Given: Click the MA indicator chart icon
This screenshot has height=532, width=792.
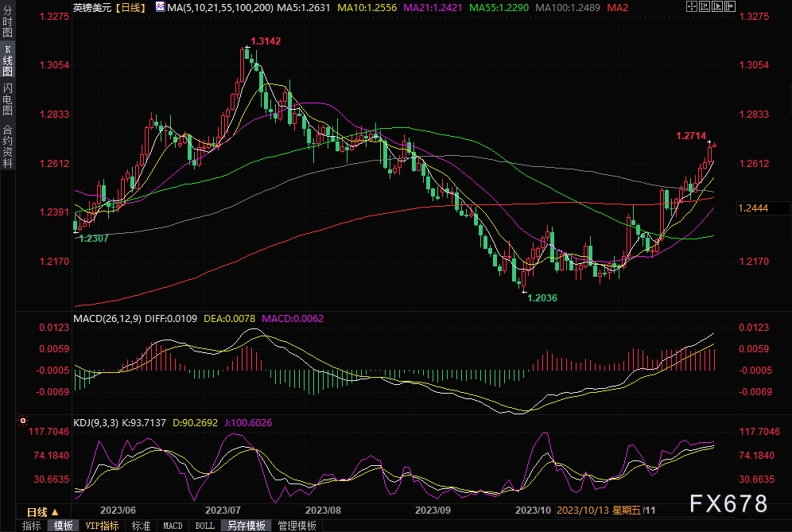Looking at the screenshot, I should coord(160,7).
